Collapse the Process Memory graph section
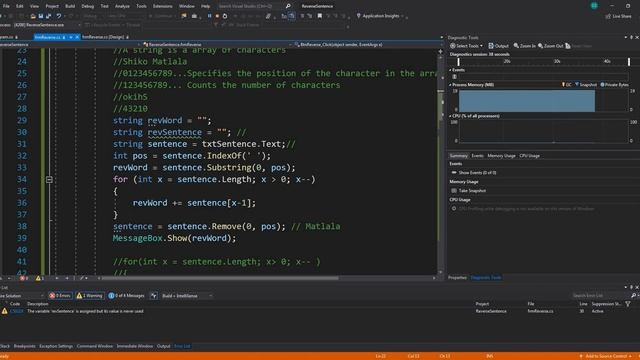The width and height of the screenshot is (640, 360). coord(450,85)
